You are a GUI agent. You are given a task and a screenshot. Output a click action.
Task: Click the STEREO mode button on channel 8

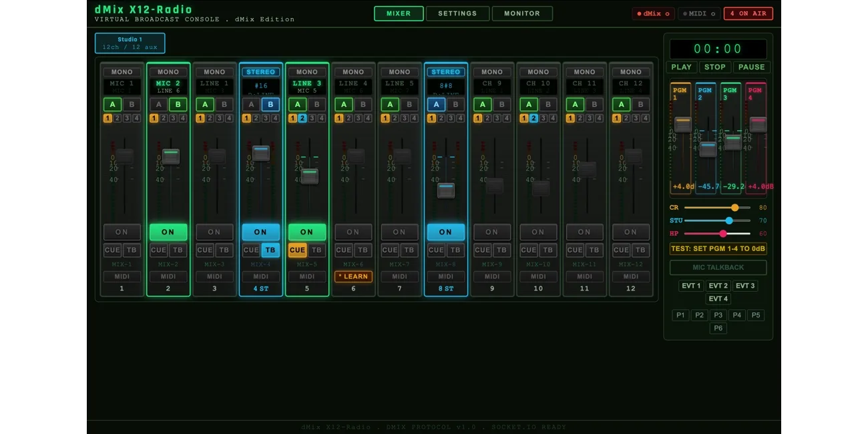445,72
